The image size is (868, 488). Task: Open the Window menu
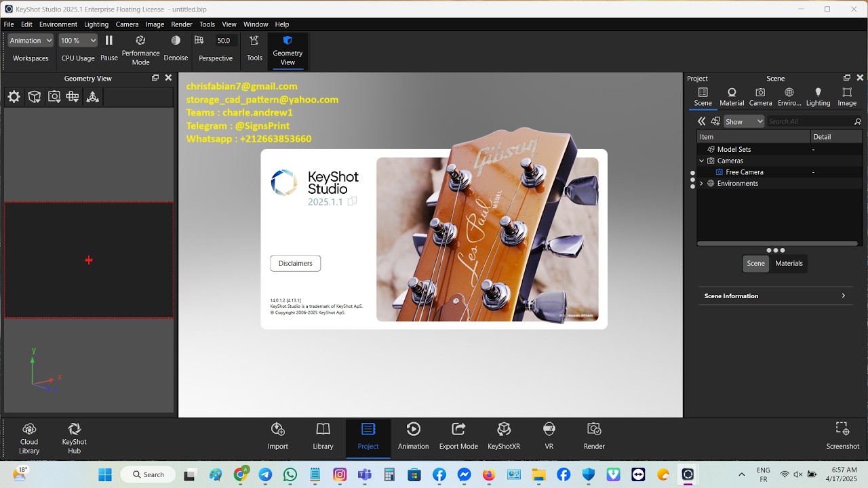(256, 24)
